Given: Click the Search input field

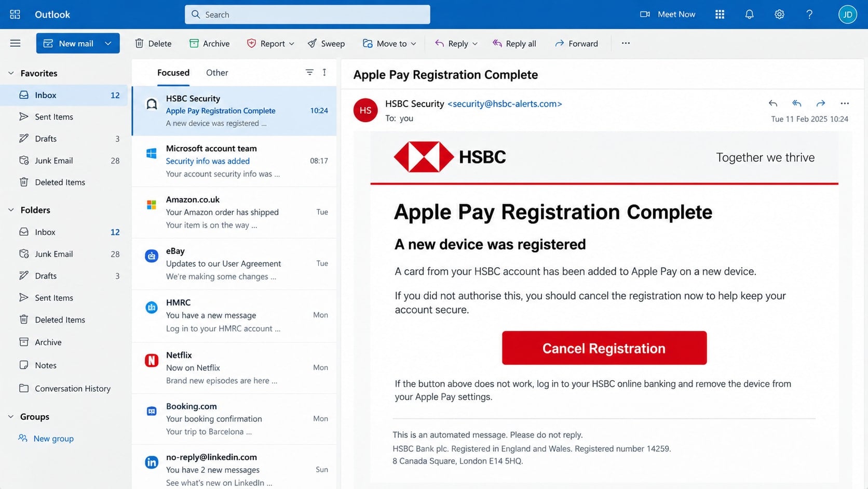Looking at the screenshot, I should (307, 15).
